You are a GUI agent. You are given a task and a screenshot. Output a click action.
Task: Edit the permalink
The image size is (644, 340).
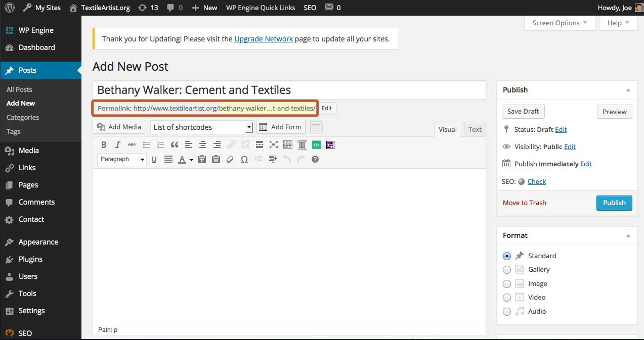[x=327, y=108]
